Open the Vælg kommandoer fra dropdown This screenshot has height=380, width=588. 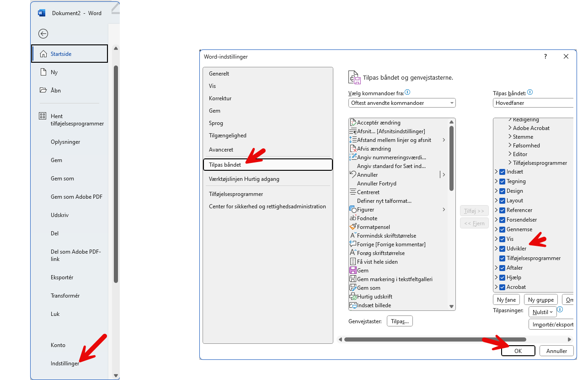pyautogui.click(x=402, y=103)
